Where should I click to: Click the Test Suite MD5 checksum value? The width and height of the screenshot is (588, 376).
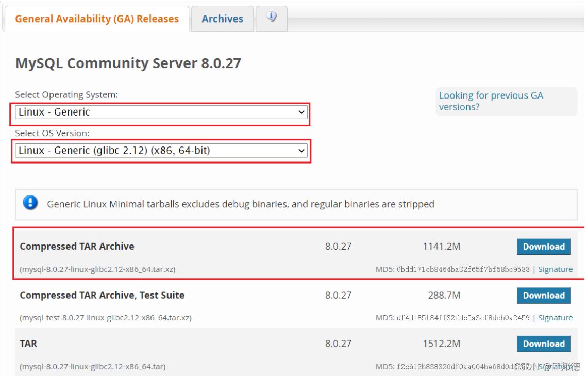(x=463, y=318)
